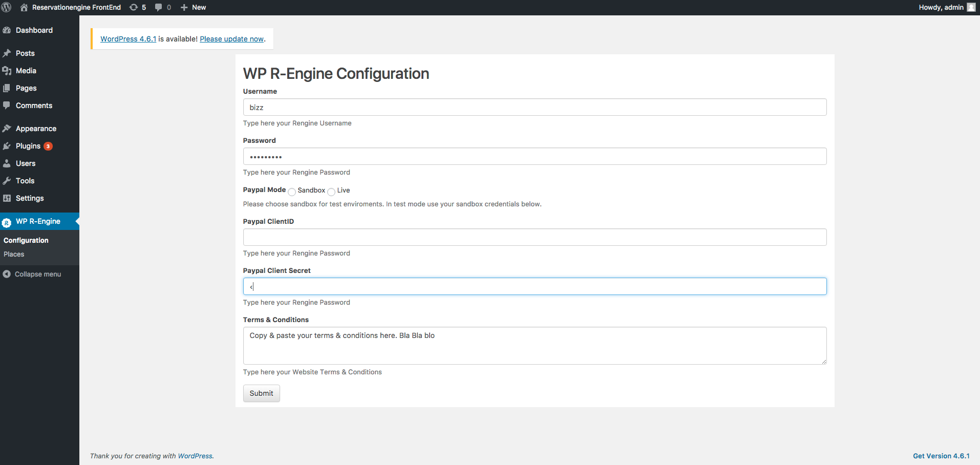The image size is (980, 465).
Task: Click the Dashboard gauge icon
Action: [x=7, y=30]
